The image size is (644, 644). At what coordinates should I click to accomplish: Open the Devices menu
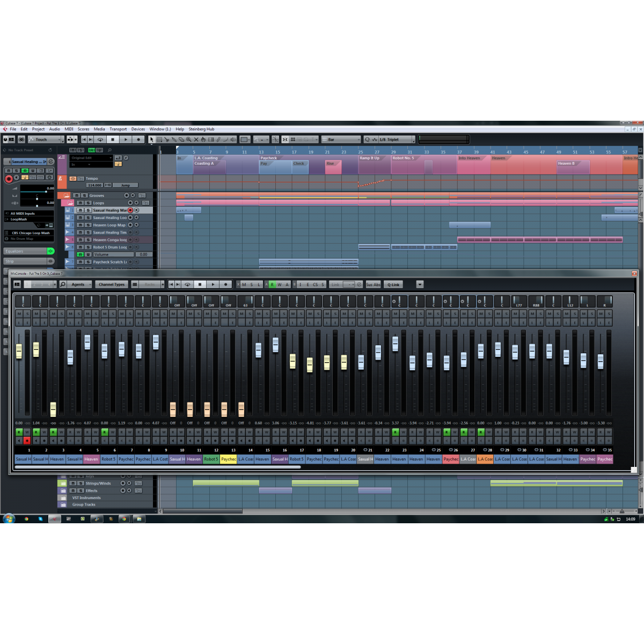(138, 129)
